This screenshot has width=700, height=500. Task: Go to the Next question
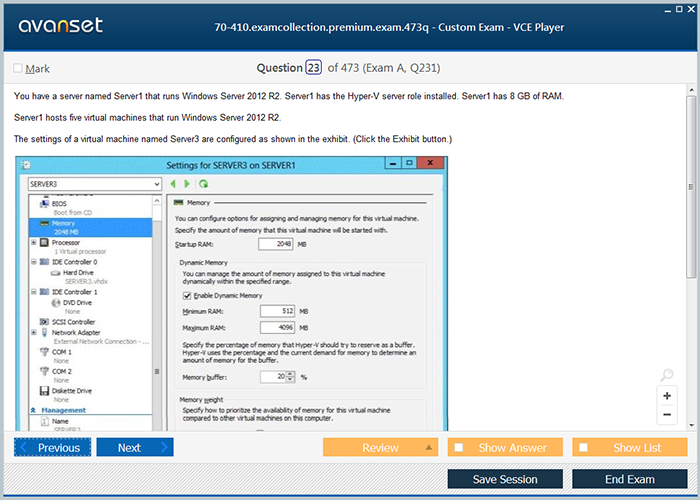click(135, 447)
